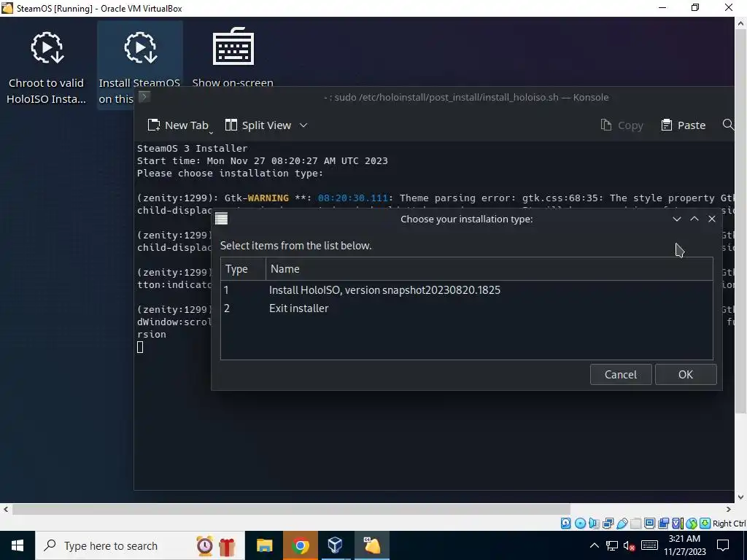Restore down the VirtualBox window
The image size is (747, 560).
(x=695, y=7)
